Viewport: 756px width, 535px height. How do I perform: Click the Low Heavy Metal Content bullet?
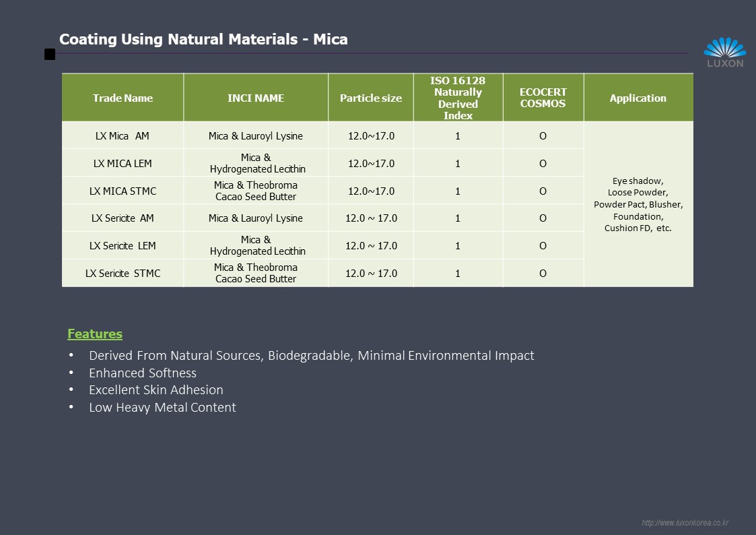tap(162, 408)
